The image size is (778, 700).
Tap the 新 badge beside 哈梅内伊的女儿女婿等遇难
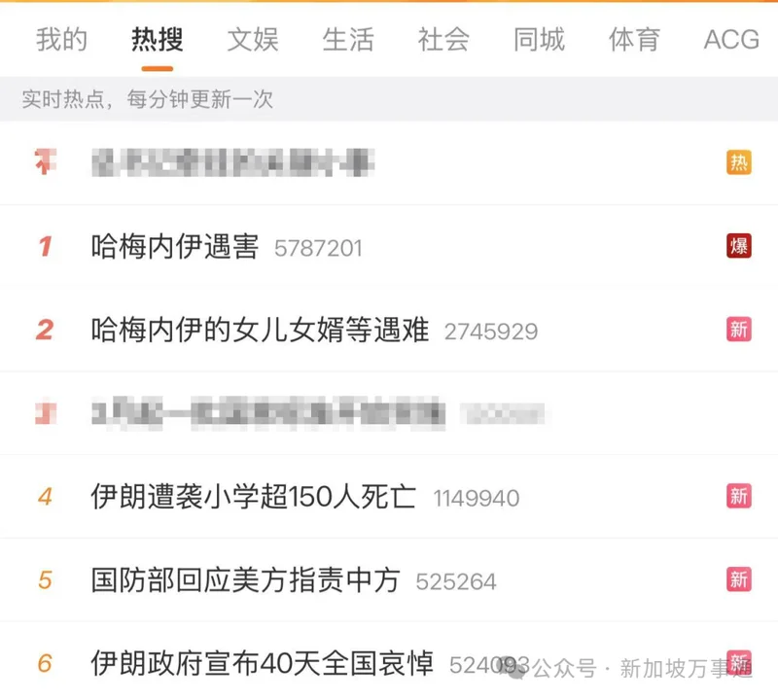tap(739, 329)
